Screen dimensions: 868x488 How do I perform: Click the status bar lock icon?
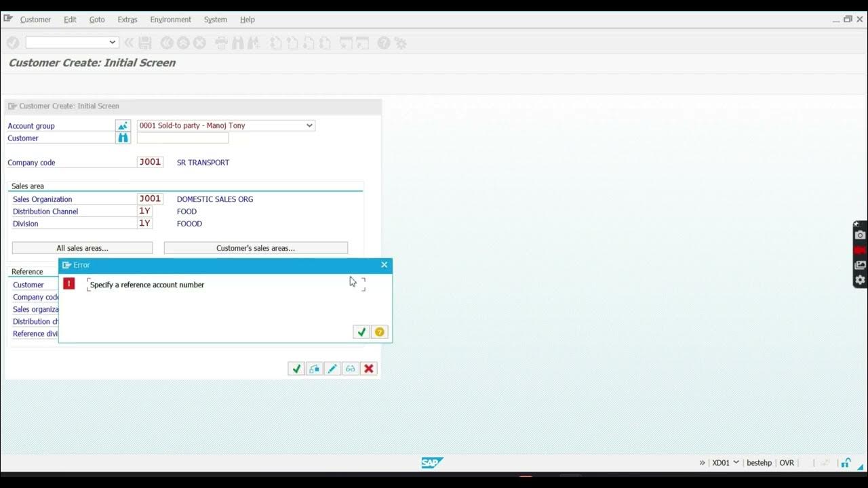846,463
